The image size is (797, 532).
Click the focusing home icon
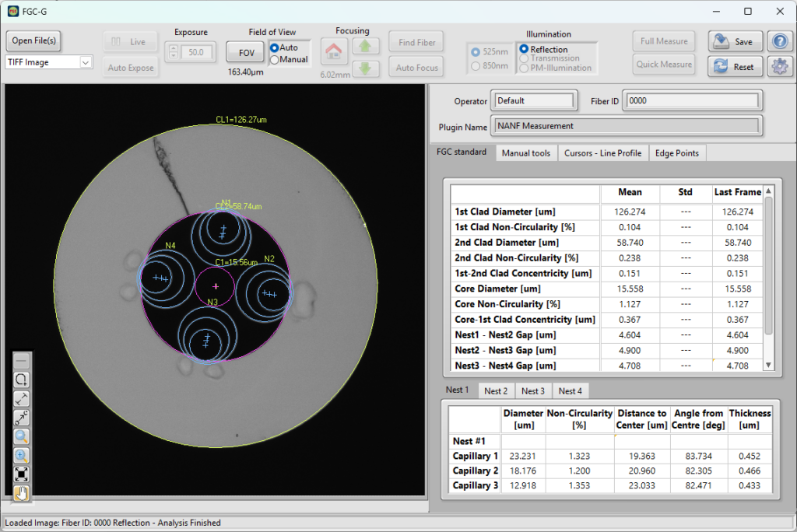tap(333, 51)
